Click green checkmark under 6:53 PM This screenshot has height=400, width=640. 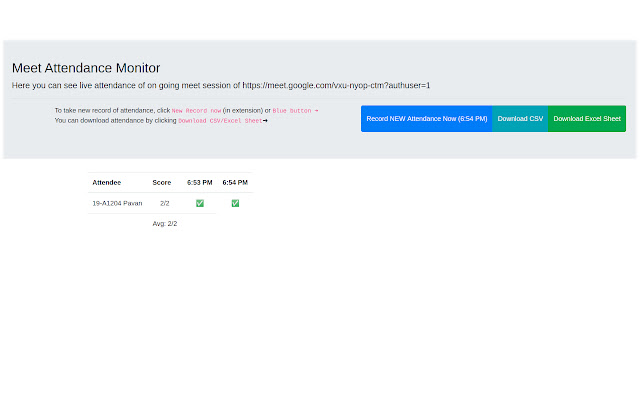(x=200, y=203)
